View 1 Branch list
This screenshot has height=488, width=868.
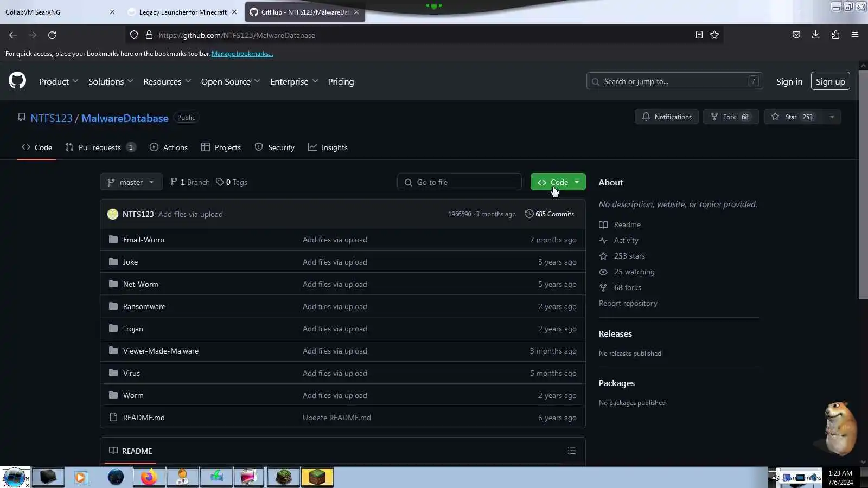click(190, 182)
